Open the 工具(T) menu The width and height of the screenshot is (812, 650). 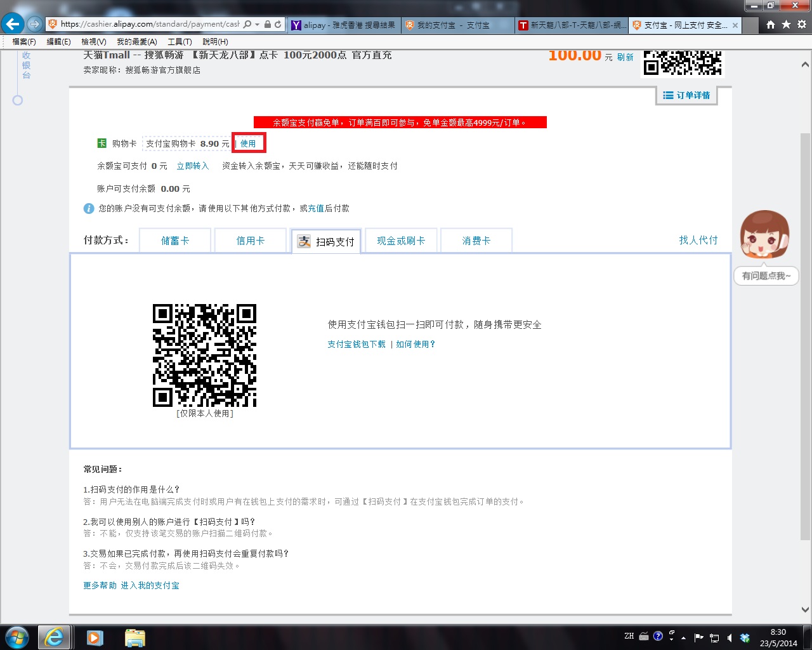180,42
